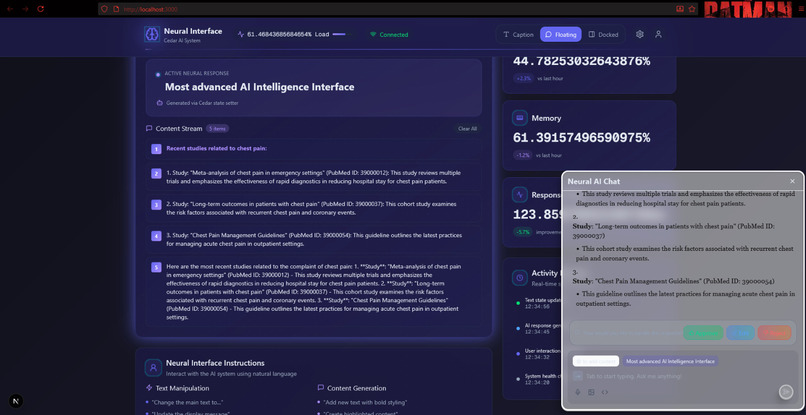Select the Chest Pain Management Guidelines item 4
This screenshot has height=415, width=806.
pos(314,239)
